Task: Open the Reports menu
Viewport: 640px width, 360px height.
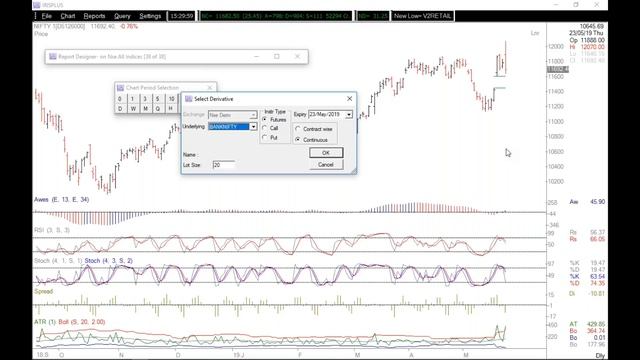Action: [94, 16]
